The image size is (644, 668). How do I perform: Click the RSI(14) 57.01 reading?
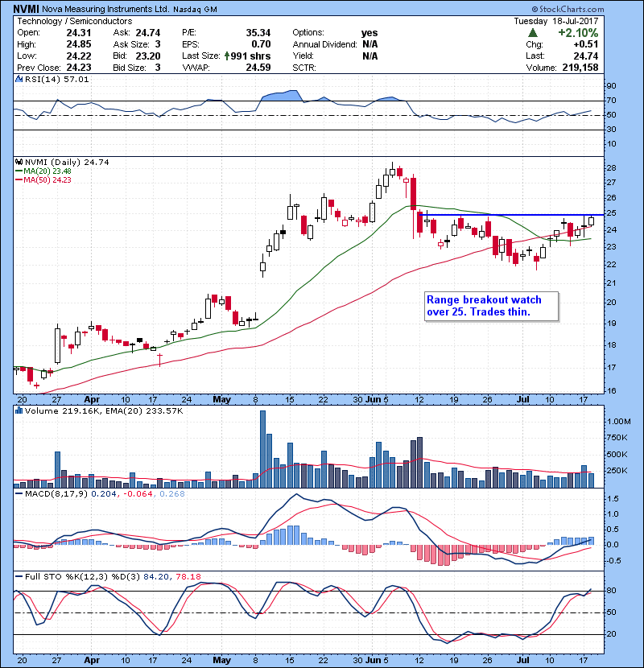[x=56, y=79]
